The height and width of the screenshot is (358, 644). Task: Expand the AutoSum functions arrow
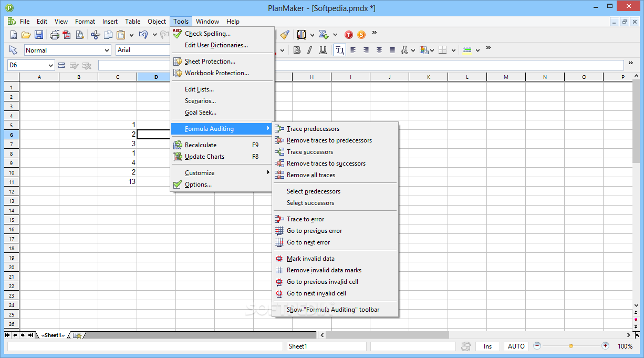point(335,35)
